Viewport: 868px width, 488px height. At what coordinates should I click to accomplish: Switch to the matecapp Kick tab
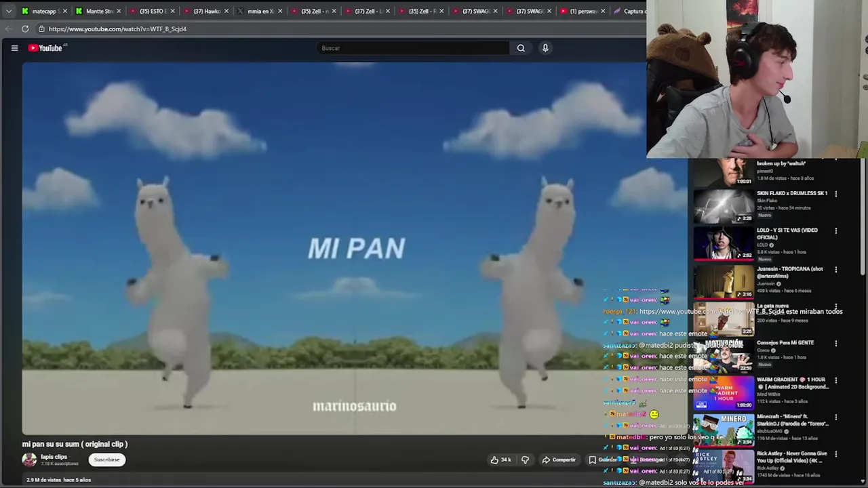(x=44, y=11)
